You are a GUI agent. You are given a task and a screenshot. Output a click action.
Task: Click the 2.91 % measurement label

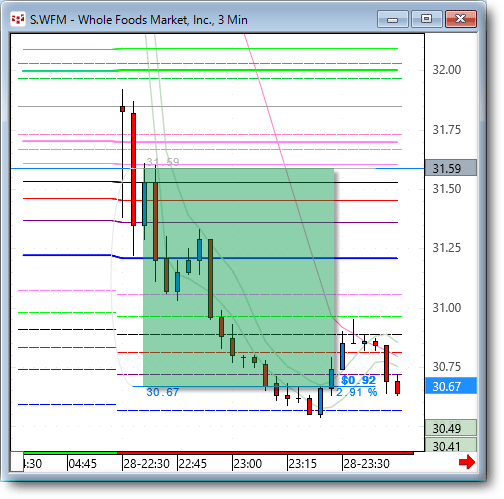pyautogui.click(x=356, y=392)
